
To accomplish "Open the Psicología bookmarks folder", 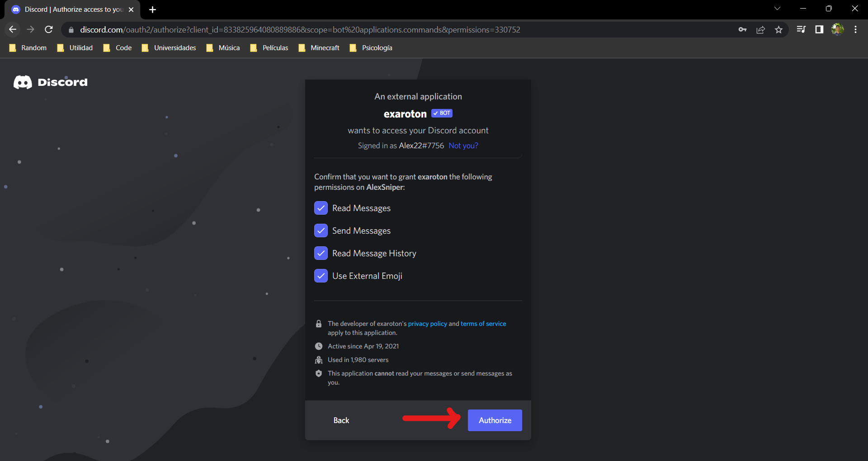I will click(371, 48).
